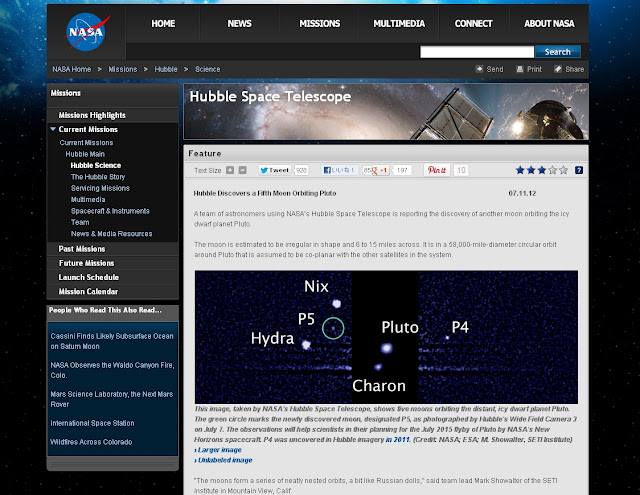Open the NEWS menu
The height and width of the screenshot is (495, 640).
point(240,24)
